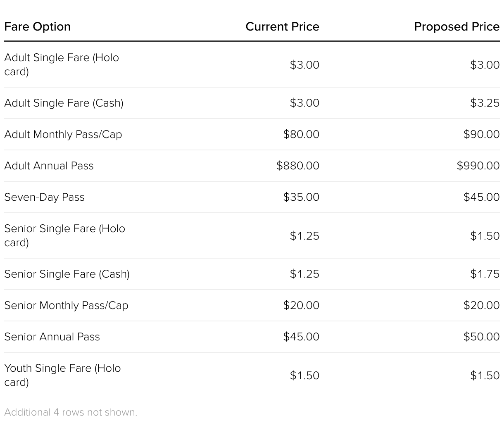Select the Senior Annual Pass row label

[x=52, y=337]
